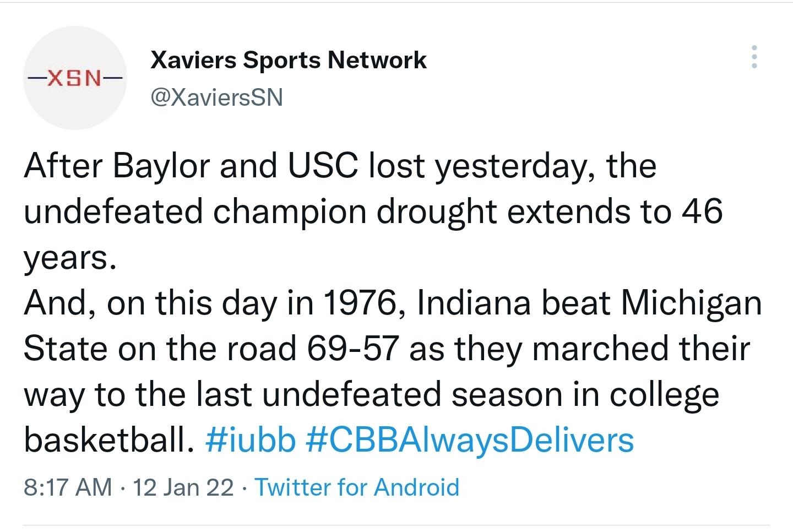Open the Xaviers Sports Network profile name
This screenshot has width=793, height=532.
[288, 60]
